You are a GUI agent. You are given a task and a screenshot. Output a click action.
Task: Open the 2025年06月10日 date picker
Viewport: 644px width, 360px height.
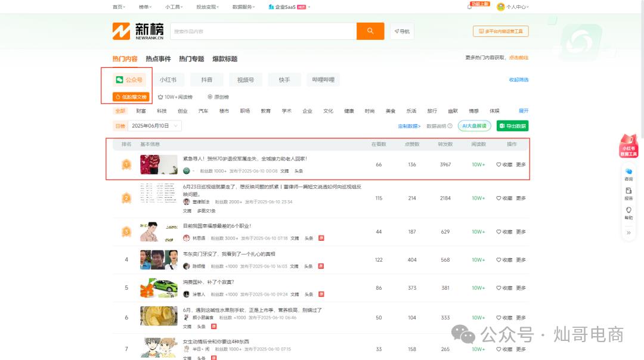point(155,125)
